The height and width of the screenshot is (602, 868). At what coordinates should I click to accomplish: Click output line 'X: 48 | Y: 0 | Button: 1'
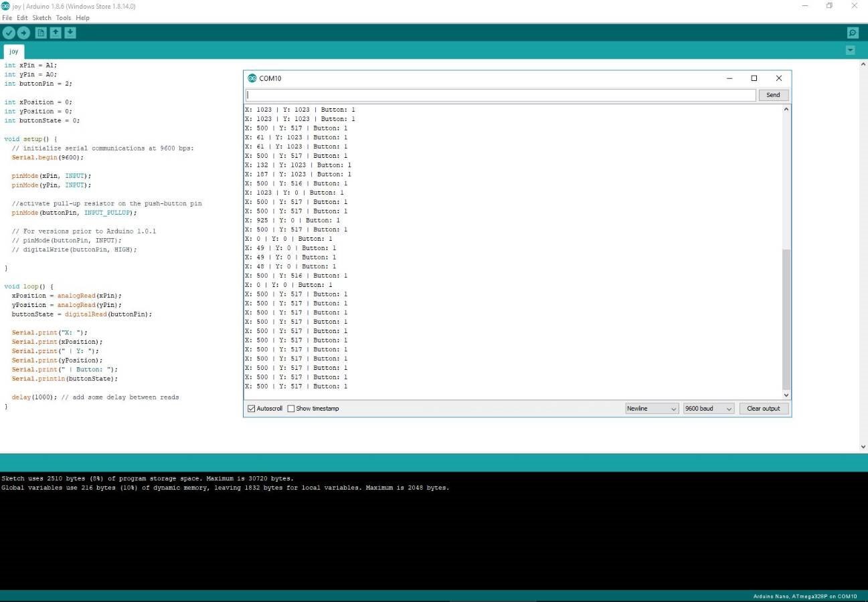290,266
